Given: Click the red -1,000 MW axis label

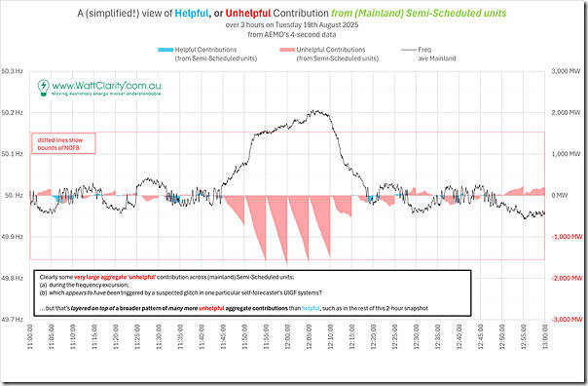Looking at the screenshot, I should (x=567, y=237).
